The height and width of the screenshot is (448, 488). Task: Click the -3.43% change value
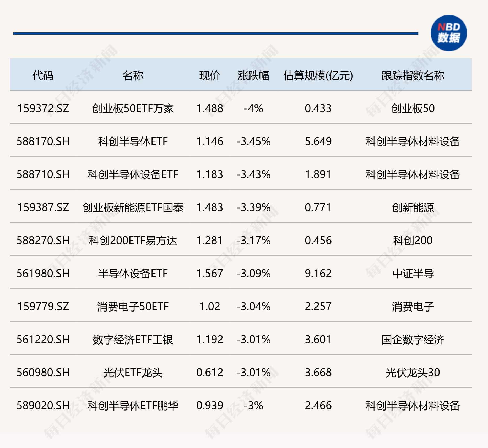click(x=253, y=174)
